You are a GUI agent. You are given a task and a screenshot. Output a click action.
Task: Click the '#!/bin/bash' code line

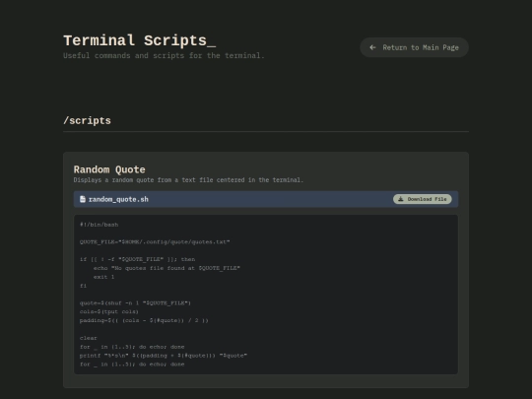[x=100, y=225]
